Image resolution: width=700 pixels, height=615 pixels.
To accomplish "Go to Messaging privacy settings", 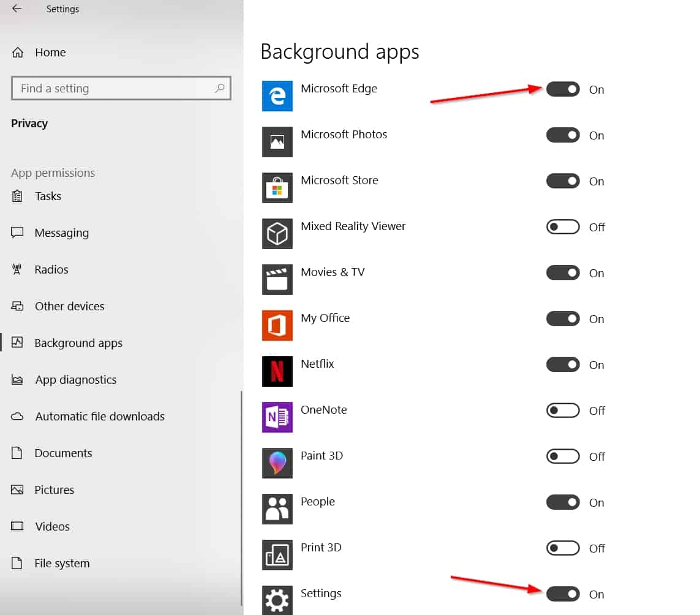I will (62, 233).
